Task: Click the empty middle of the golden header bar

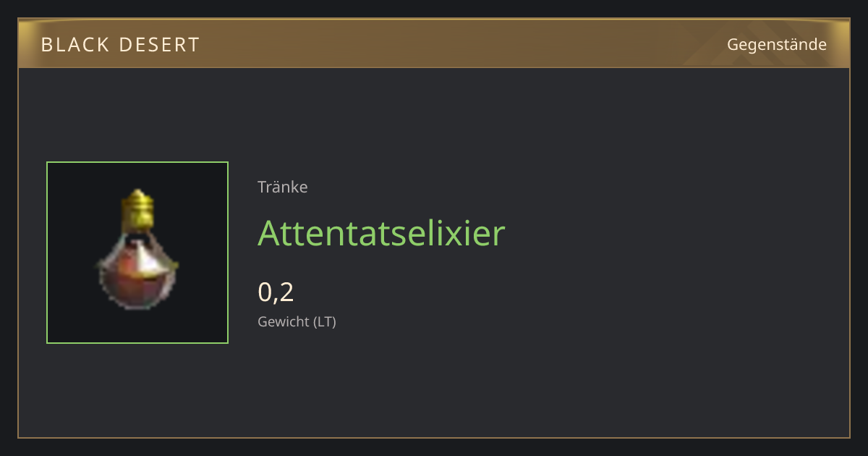Action: click(463, 43)
